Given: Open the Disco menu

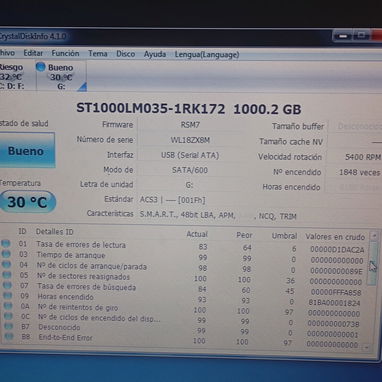Looking at the screenshot, I should click(x=125, y=54).
